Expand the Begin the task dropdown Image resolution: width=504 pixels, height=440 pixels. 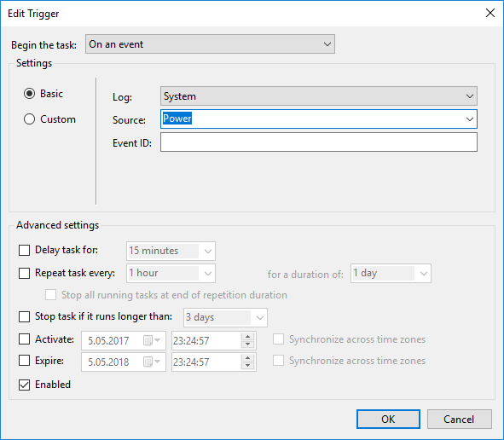tap(210, 44)
